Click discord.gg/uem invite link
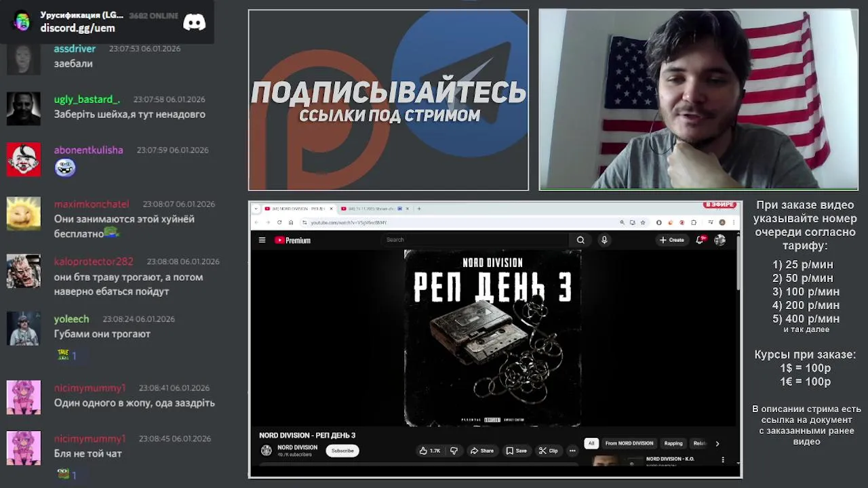868x488 pixels. (x=77, y=28)
